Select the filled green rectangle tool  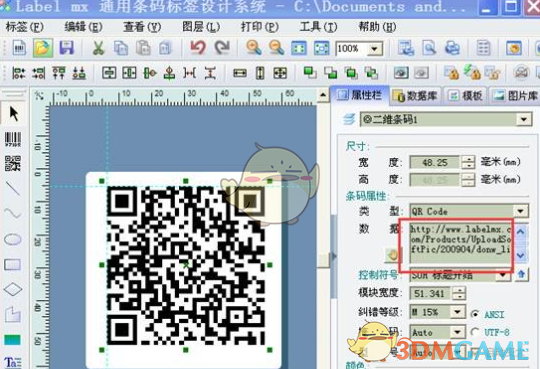[12, 340]
